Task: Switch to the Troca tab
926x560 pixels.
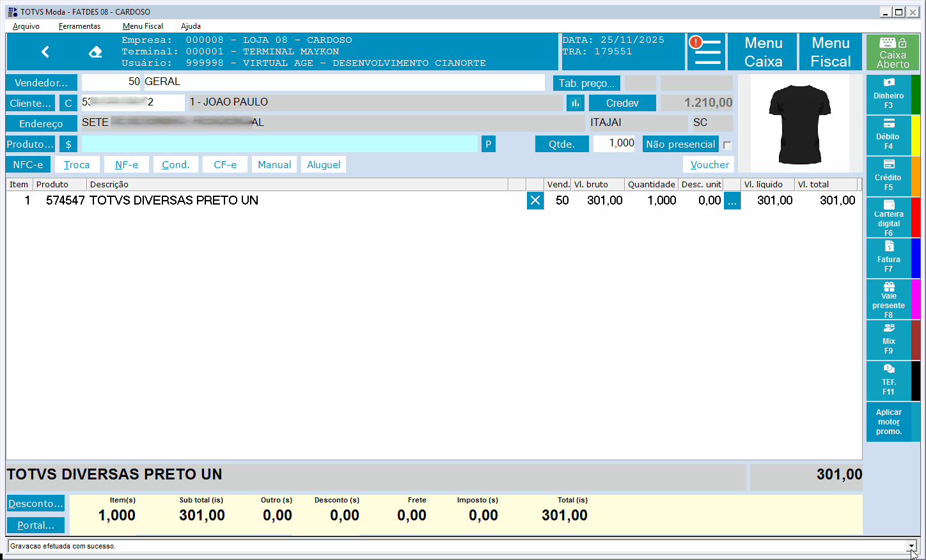Action: point(77,164)
